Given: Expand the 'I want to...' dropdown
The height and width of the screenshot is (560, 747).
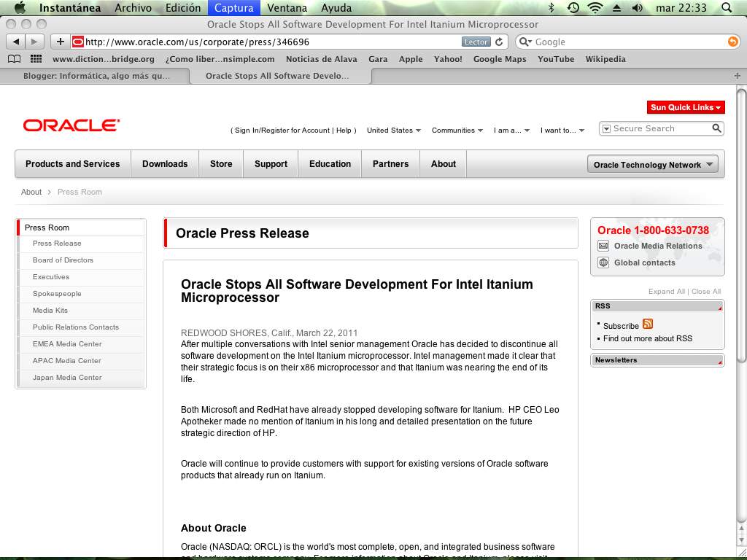Looking at the screenshot, I should 562,130.
